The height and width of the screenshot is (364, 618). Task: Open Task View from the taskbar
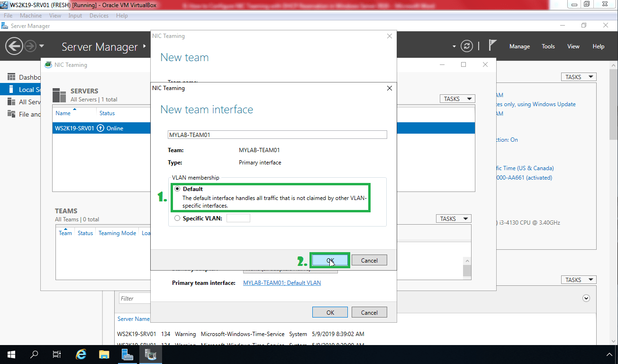point(57,355)
